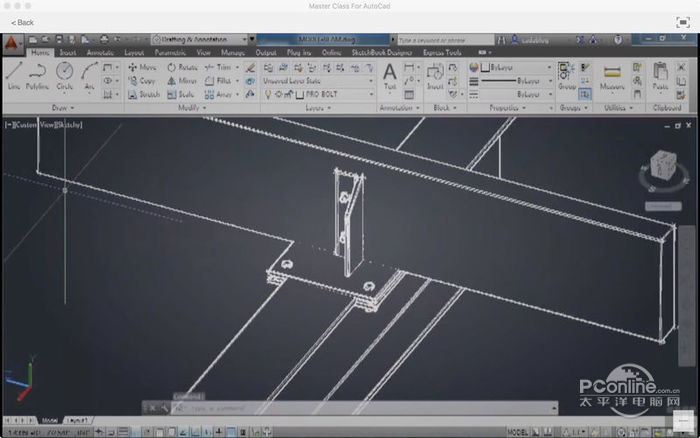This screenshot has height=438, width=700.
Task: Toggle Snap Mode in status bar
Action: pyautogui.click(x=111, y=432)
